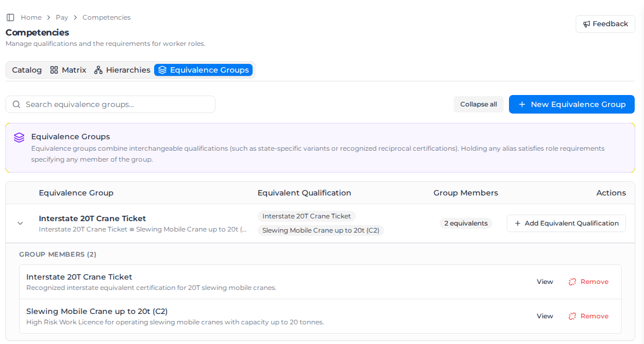Open the Hierarchies tab
Image resolution: width=644 pixels, height=344 pixels.
tap(122, 70)
